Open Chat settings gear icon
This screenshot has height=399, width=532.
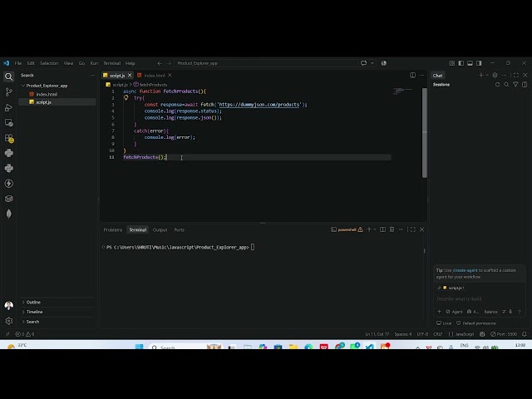coord(495,76)
